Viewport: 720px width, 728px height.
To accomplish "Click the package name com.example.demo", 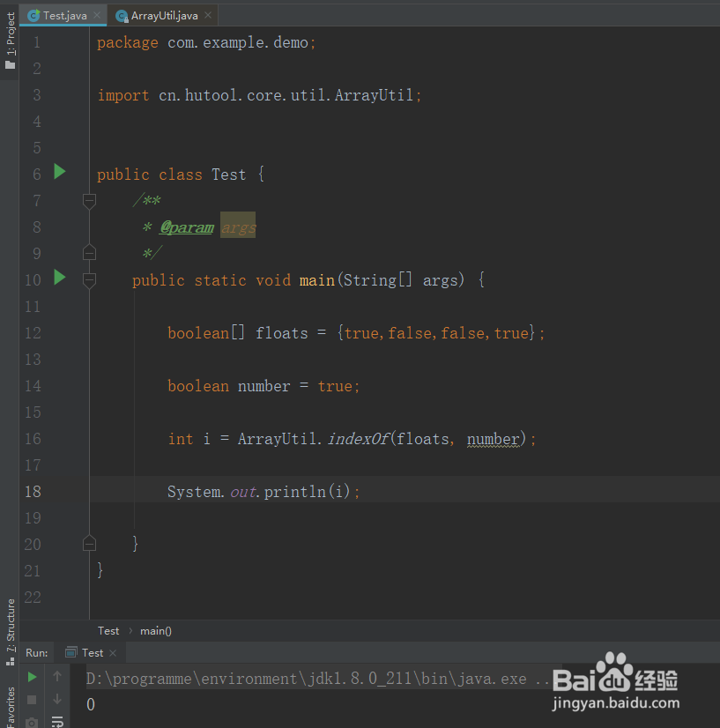I will coord(238,42).
